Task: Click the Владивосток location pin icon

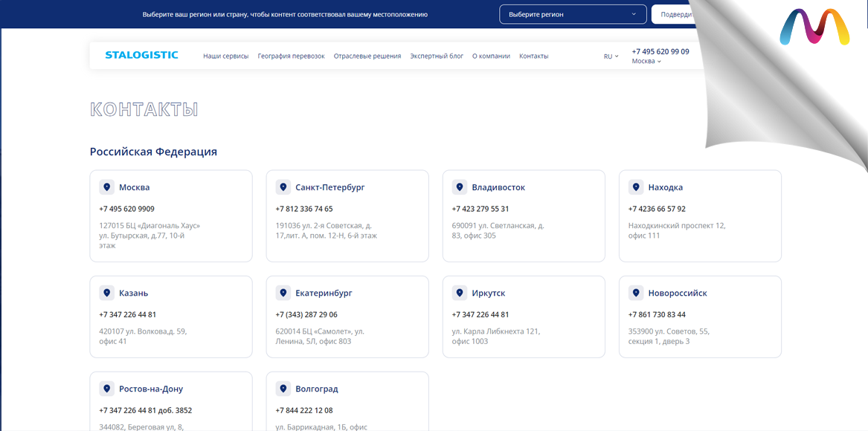Action: [460, 187]
